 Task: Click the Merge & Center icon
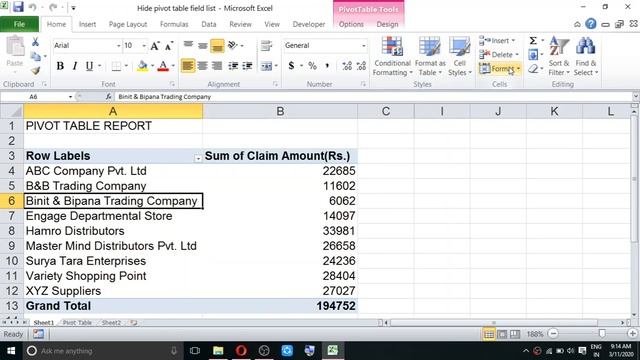click(x=267, y=66)
